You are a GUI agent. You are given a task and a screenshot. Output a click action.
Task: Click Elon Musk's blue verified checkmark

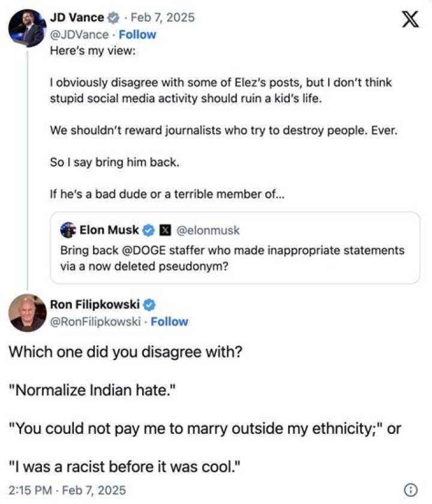pyautogui.click(x=148, y=230)
